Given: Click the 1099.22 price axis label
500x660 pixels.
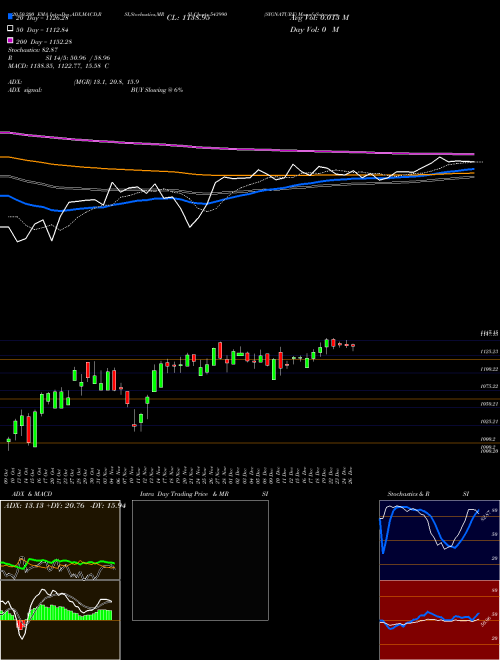Looking at the screenshot, I should tap(489, 369).
